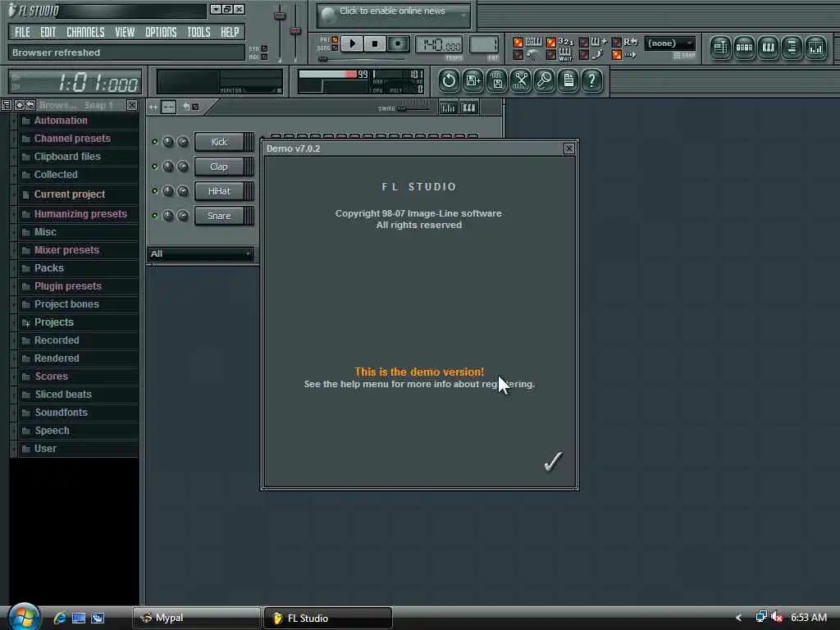
Task: Click the Clap channel button
Action: point(218,167)
